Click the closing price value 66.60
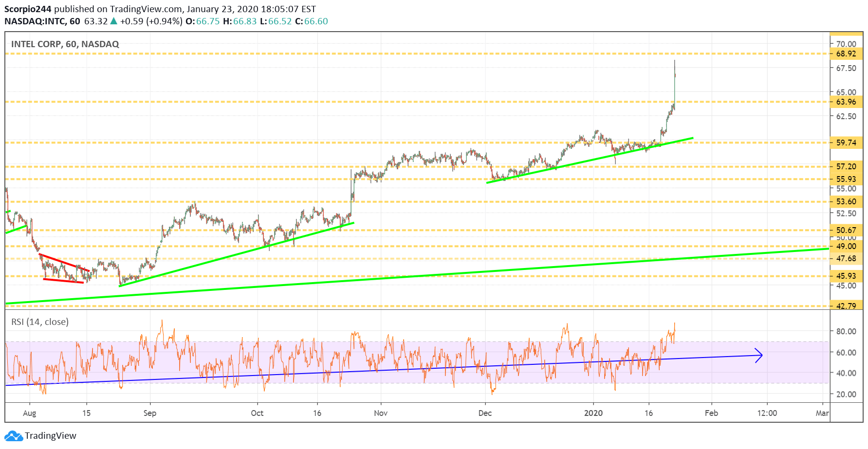Image resolution: width=868 pixels, height=449 pixels. click(x=316, y=21)
